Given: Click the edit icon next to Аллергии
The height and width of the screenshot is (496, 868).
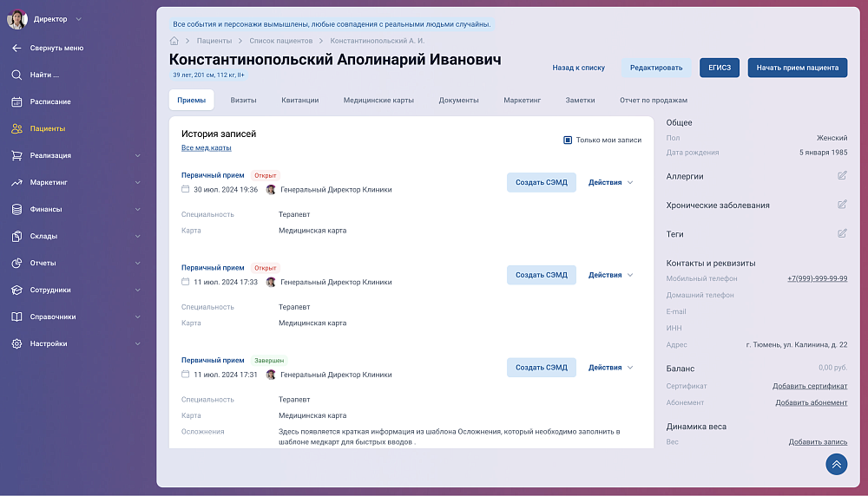Looking at the screenshot, I should pyautogui.click(x=842, y=176).
